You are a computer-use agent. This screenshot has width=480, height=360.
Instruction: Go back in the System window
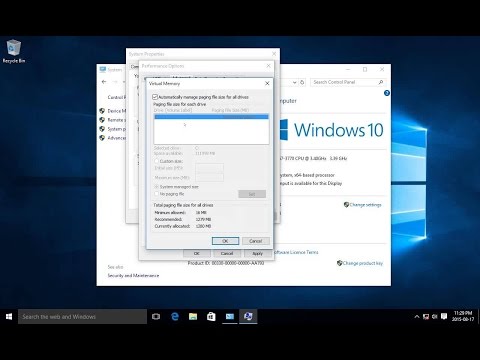104,82
